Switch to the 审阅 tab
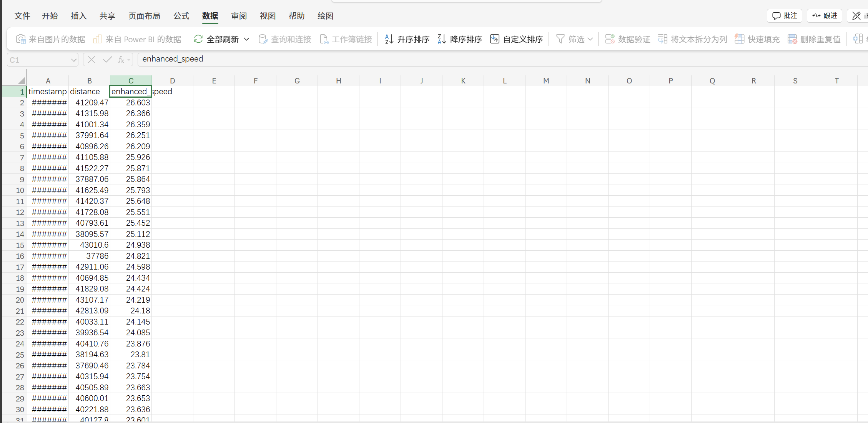The height and width of the screenshot is (423, 868). 239,16
